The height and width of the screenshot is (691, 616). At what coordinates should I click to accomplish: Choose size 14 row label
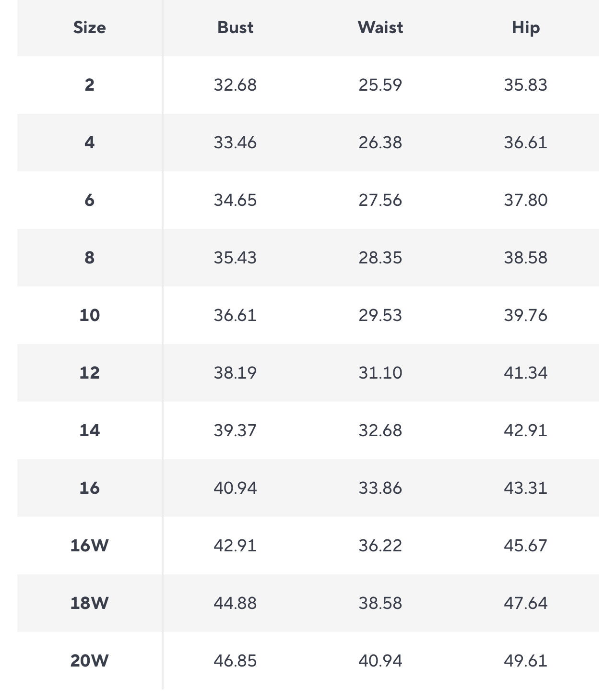(x=90, y=430)
